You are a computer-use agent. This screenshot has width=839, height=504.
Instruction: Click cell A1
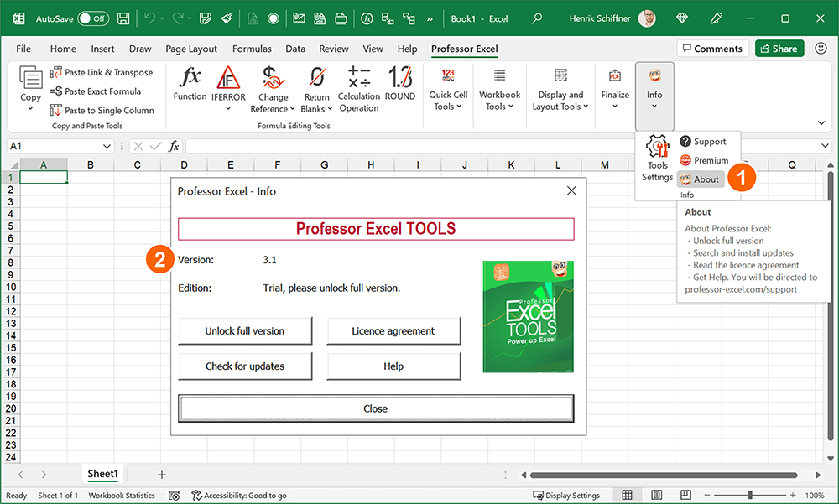[x=44, y=177]
